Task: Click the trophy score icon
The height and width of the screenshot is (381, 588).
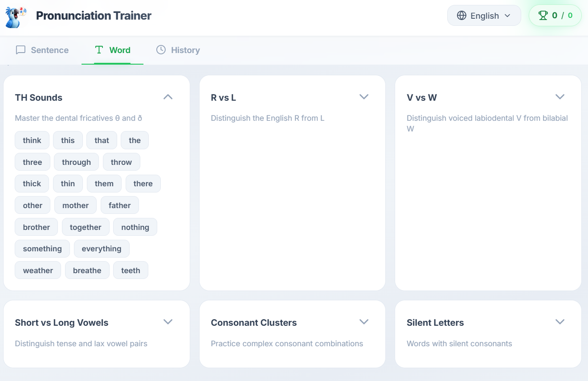Action: 543,16
